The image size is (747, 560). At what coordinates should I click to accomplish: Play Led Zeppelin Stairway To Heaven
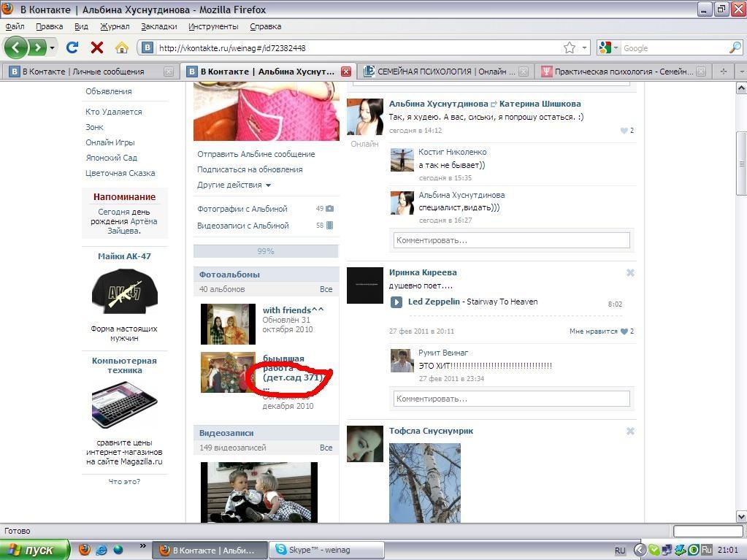396,302
